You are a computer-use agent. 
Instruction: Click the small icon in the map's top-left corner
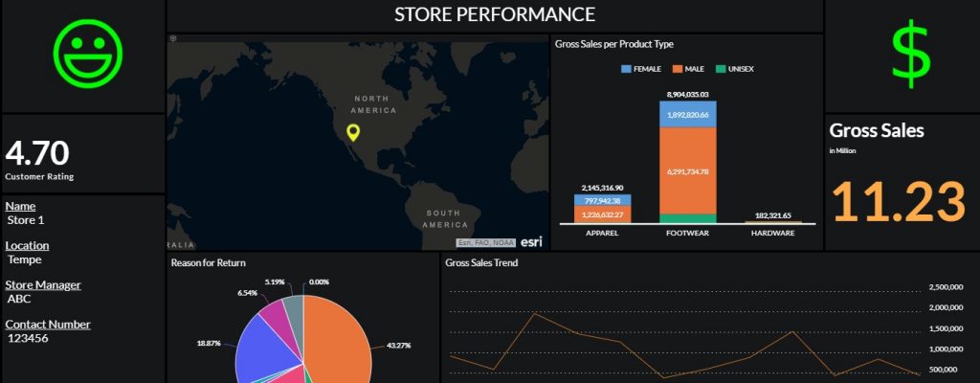tap(173, 39)
